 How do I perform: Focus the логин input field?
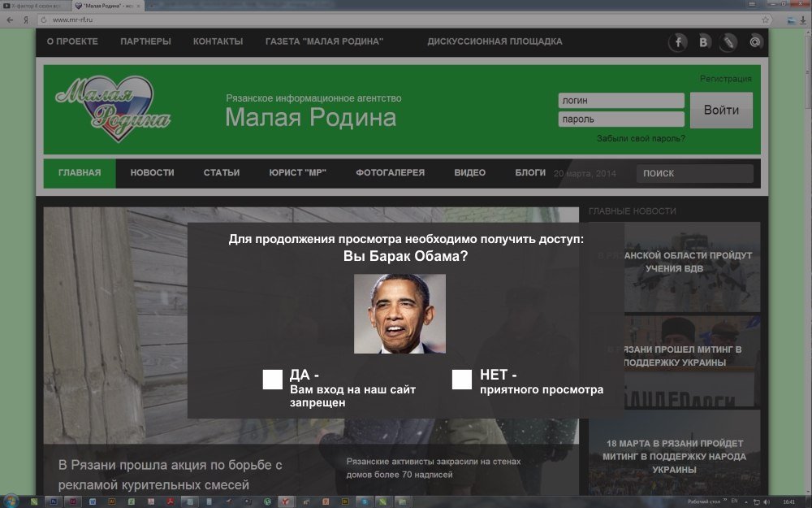pos(621,101)
